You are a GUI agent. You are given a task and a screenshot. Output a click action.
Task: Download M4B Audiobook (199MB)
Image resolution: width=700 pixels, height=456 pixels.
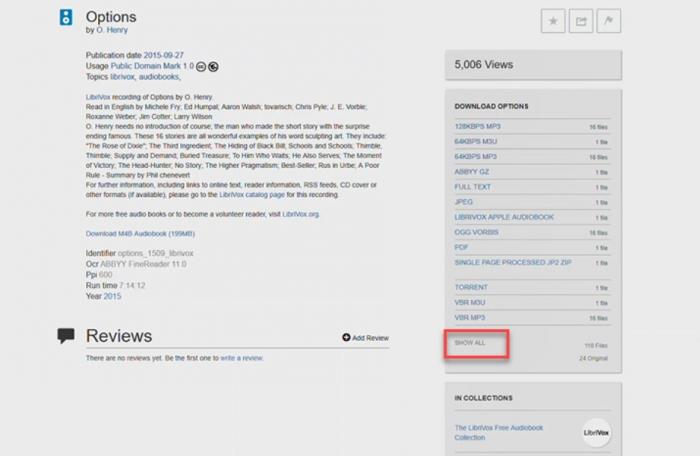140,234
